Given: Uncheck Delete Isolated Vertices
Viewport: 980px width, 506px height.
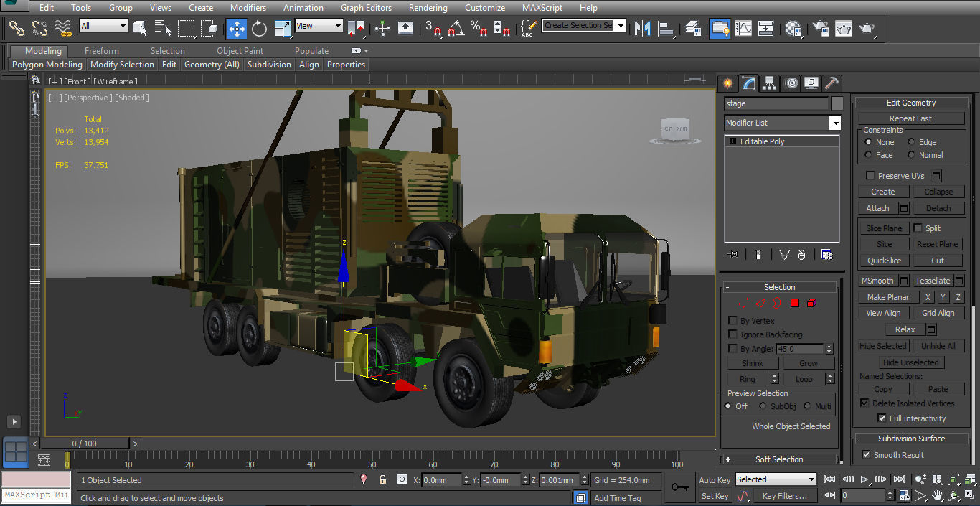Looking at the screenshot, I should [864, 403].
